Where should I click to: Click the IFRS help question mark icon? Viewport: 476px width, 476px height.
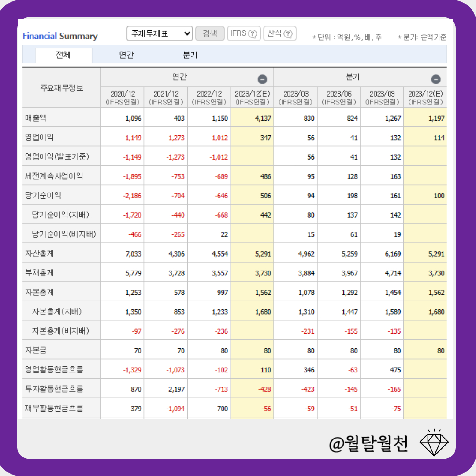click(252, 33)
